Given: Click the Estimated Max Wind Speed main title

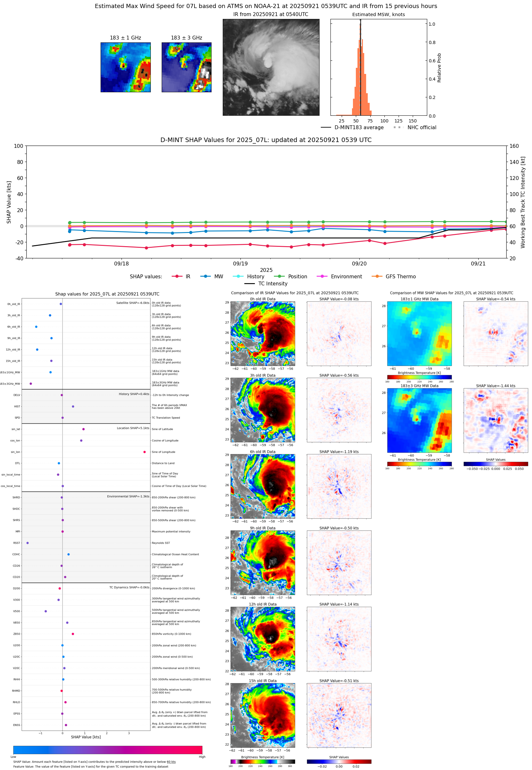Looking at the screenshot, I should coord(266,6).
